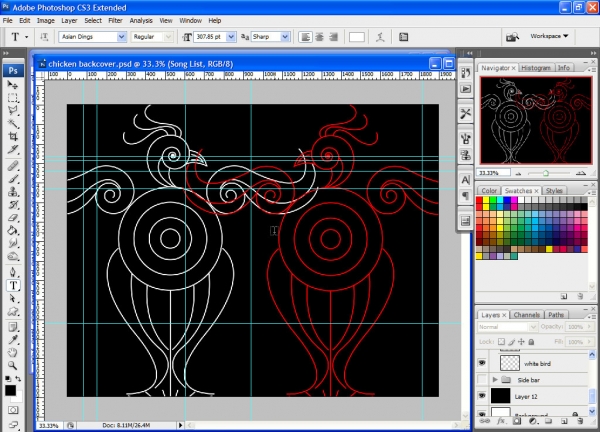Click the text color swatch
This screenshot has width=600, height=432.
(x=357, y=37)
